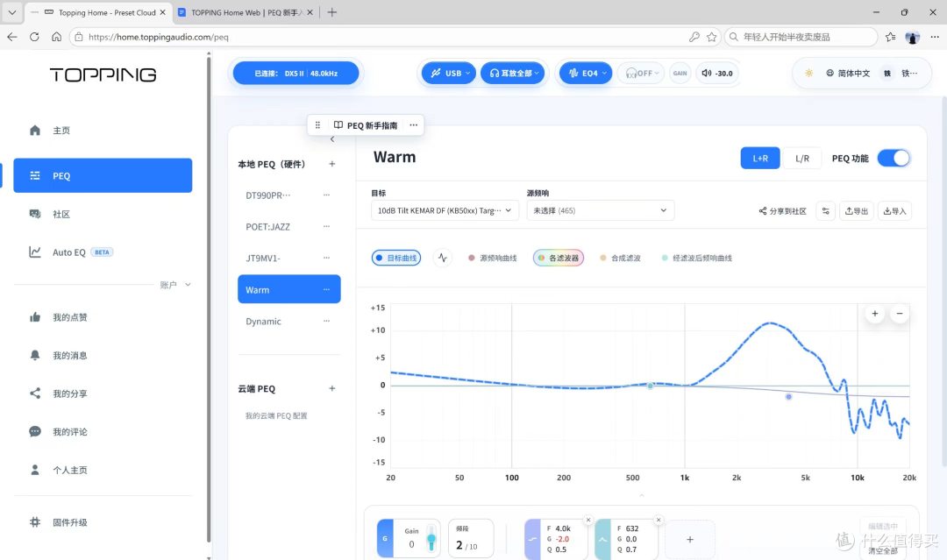Toggle 各滤波器 individual filters visibility

pos(559,258)
